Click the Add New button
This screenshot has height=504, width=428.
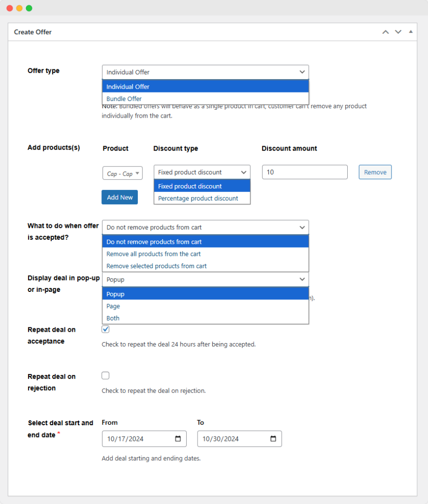(120, 197)
